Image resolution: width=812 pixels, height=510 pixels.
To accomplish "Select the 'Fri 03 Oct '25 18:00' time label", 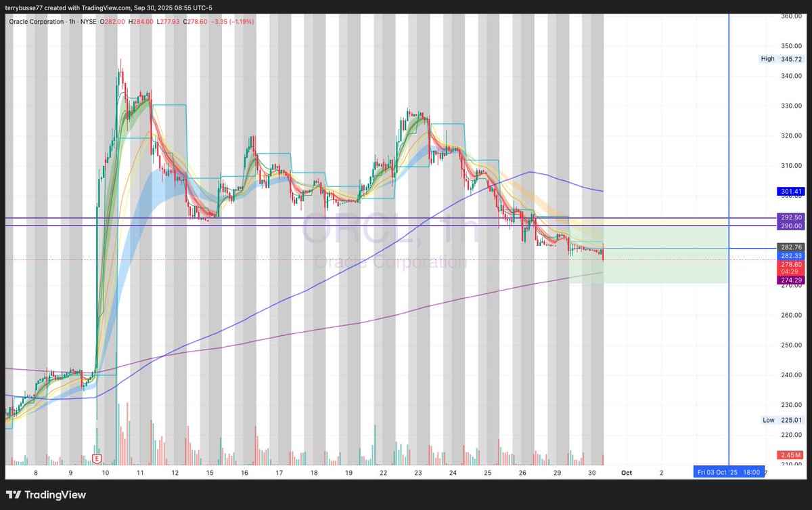I will point(729,472).
